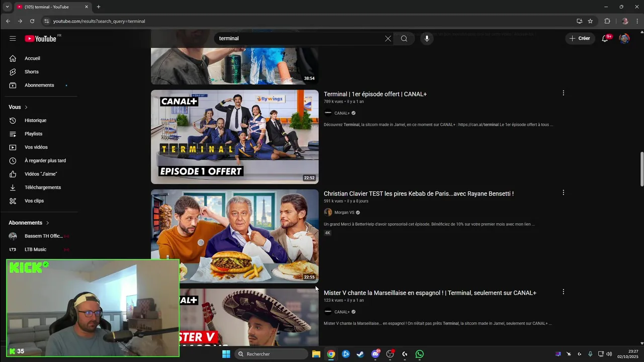Viewport: 644px width, 362px height.
Task: View site information icon in the address bar
Action: [x=46, y=21]
